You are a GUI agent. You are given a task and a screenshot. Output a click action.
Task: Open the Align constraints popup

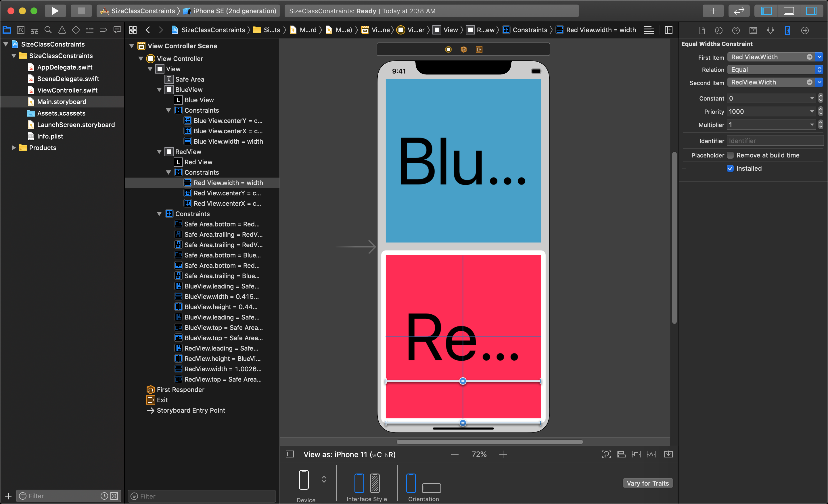(x=621, y=454)
